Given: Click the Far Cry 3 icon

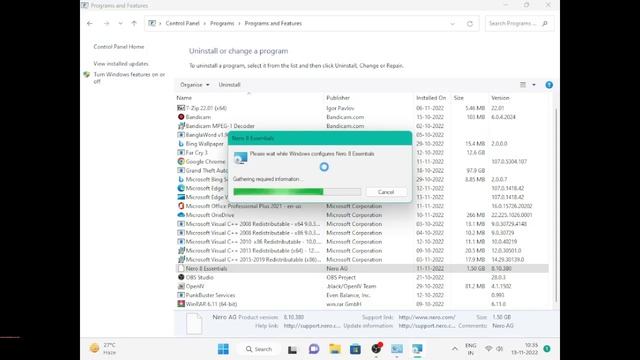Looking at the screenshot, I should [181, 153].
